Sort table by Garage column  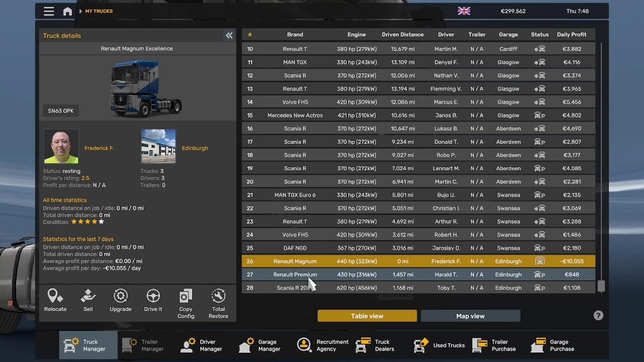coord(508,35)
